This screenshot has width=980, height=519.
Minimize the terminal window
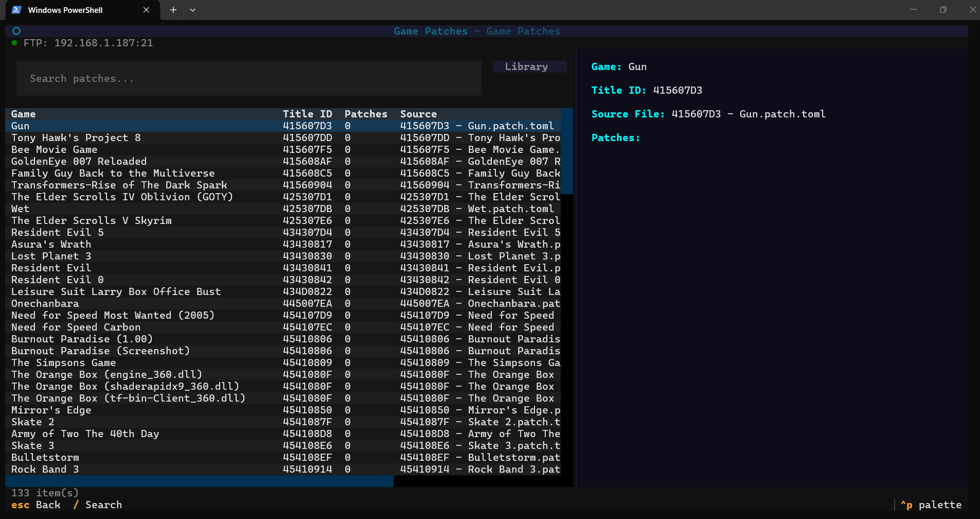[914, 10]
